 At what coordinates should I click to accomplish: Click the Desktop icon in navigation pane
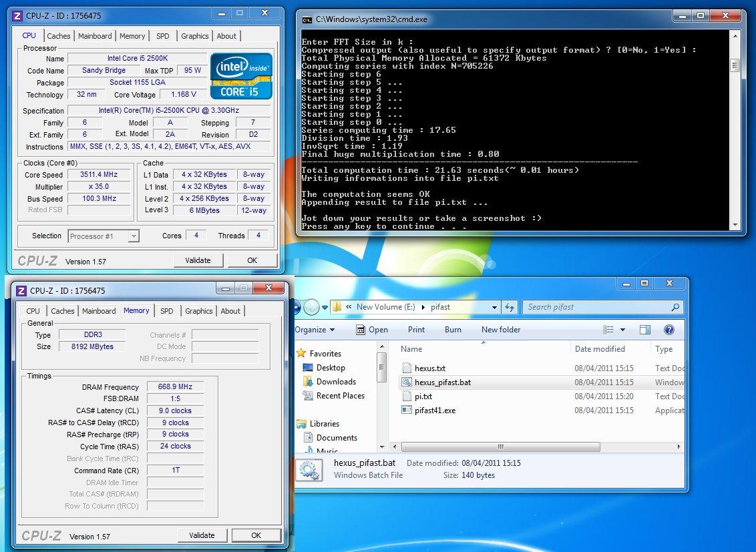308,368
